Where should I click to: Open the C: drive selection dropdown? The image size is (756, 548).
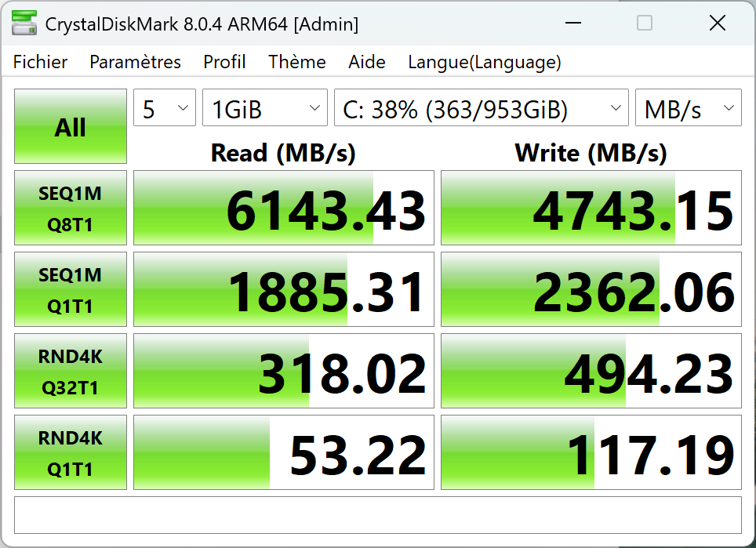tap(481, 108)
